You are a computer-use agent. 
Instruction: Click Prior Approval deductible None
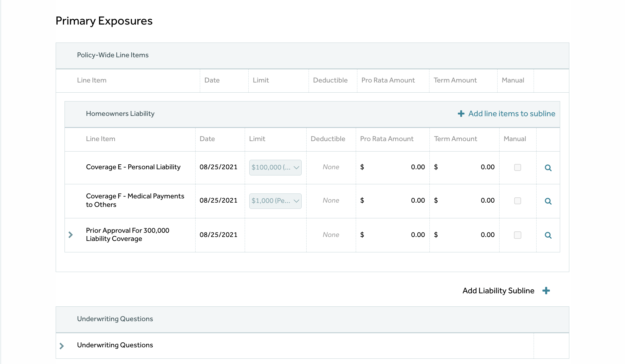tap(331, 235)
